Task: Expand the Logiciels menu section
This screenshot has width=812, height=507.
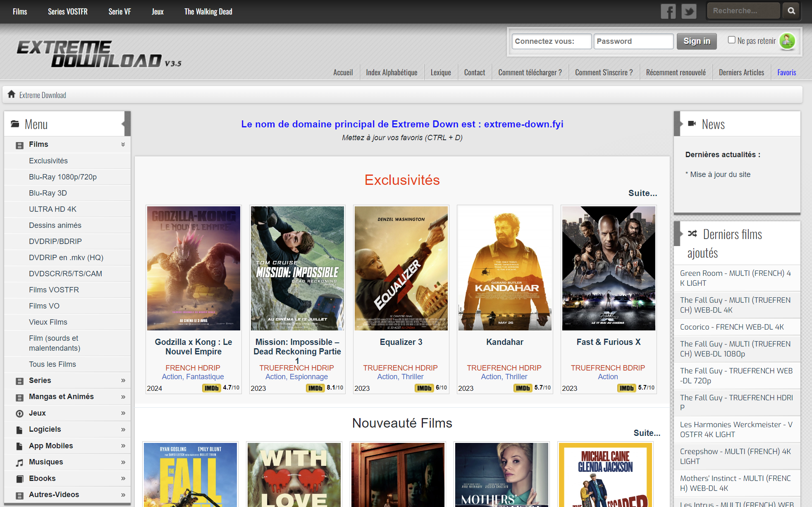Action: tap(123, 430)
